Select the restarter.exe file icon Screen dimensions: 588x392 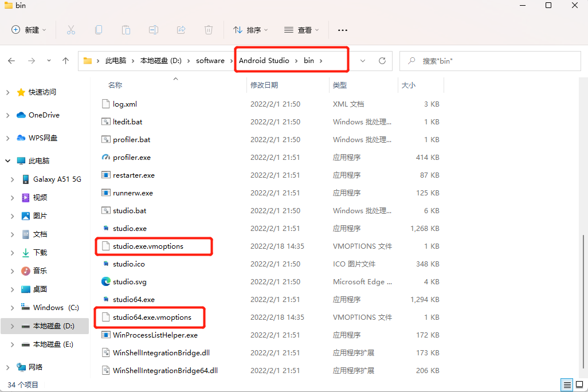pos(106,175)
